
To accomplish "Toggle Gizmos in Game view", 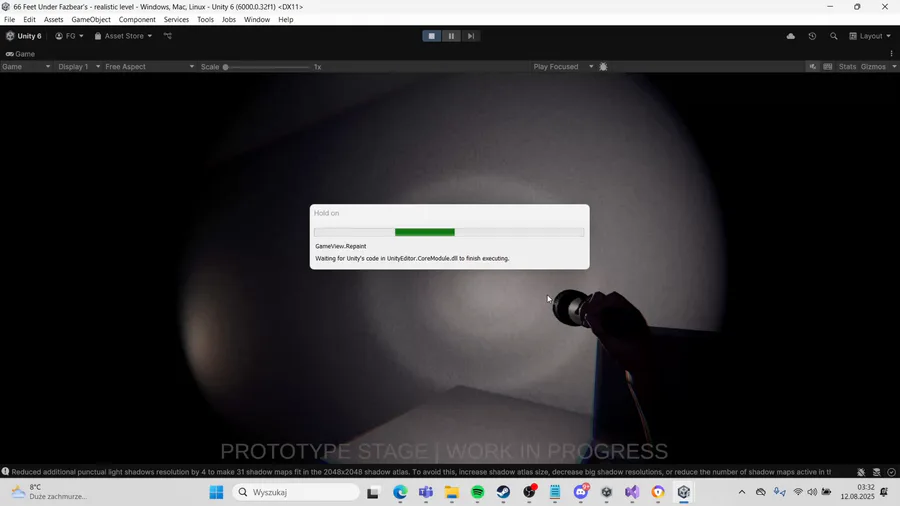I will (873, 67).
